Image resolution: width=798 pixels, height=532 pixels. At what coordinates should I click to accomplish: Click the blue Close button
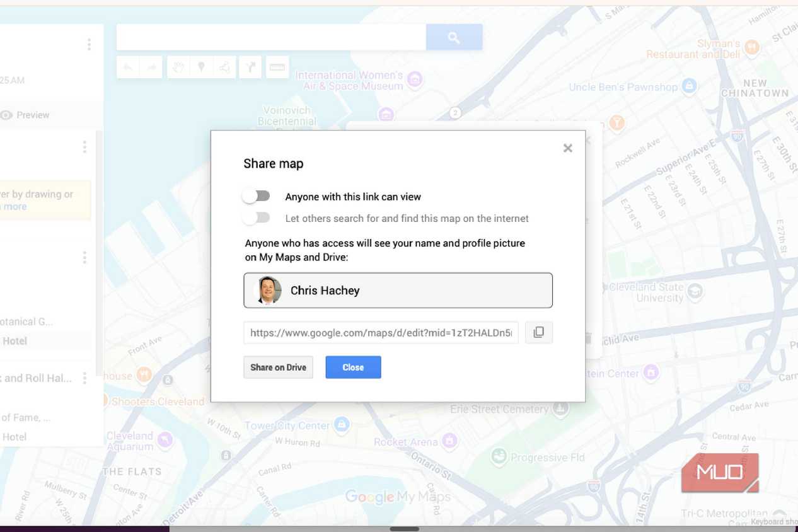coord(353,367)
